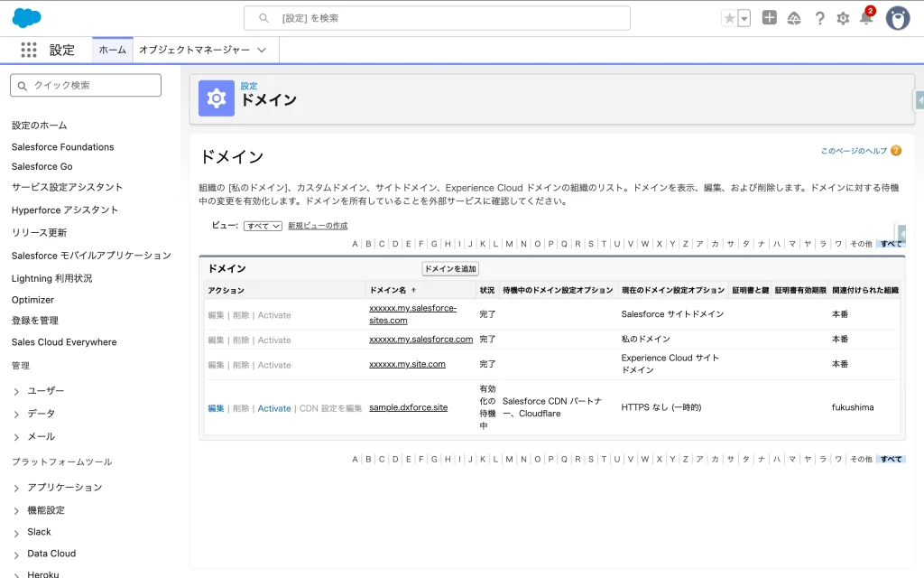Open the App Launcher grid icon
Image resolution: width=924 pixels, height=578 pixels.
tap(29, 51)
